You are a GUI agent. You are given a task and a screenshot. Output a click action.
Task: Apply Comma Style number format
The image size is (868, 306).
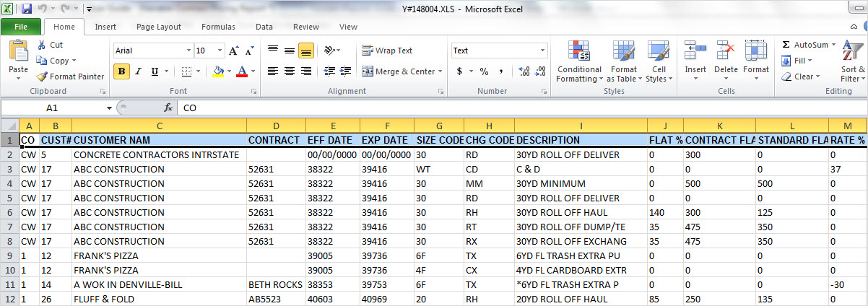pos(500,71)
